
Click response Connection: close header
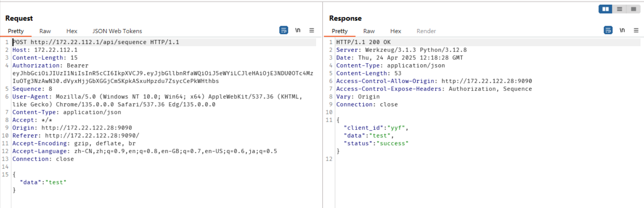click(367, 105)
